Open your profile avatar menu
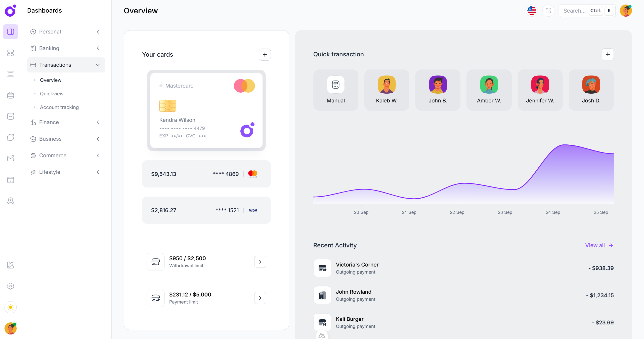Viewport: 644px width, 339px height. (x=626, y=10)
